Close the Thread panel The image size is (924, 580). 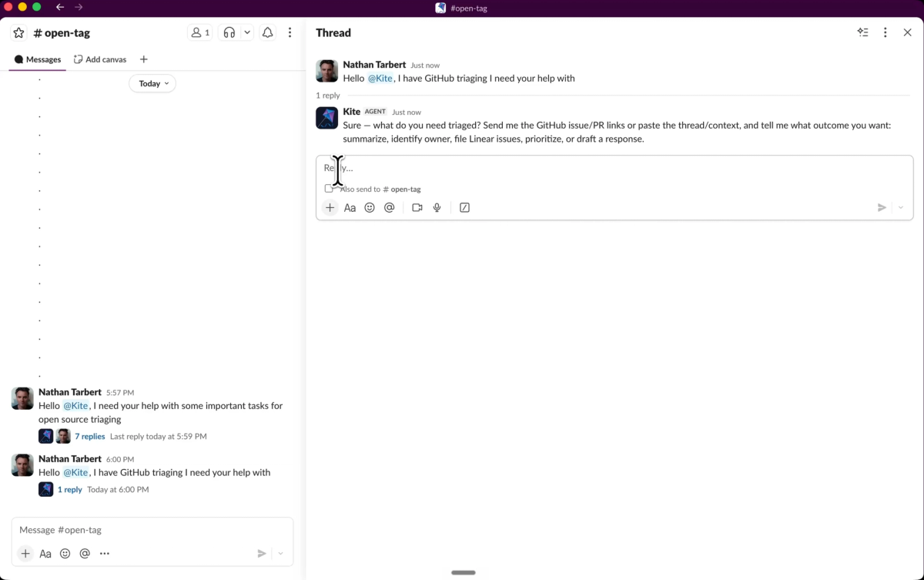(907, 32)
